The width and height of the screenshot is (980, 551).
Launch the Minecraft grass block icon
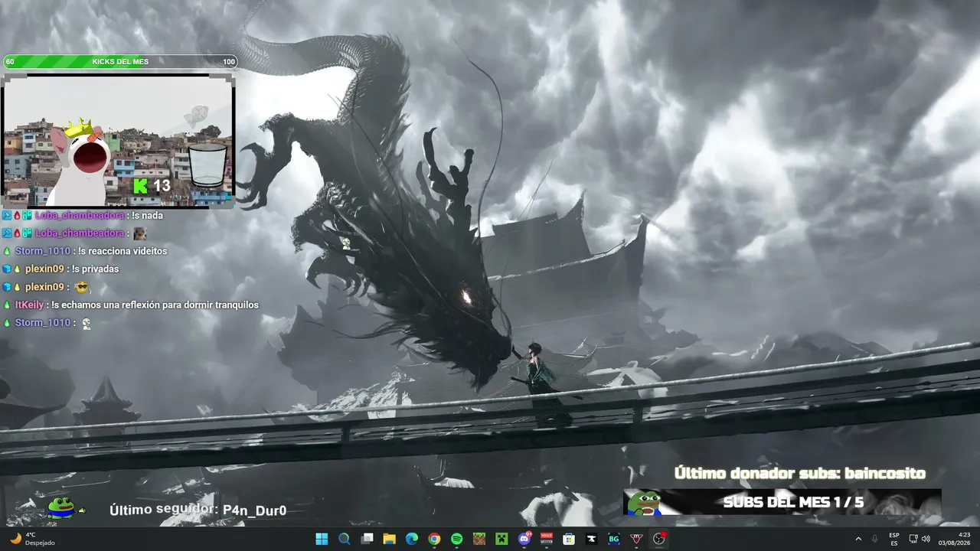click(479, 539)
